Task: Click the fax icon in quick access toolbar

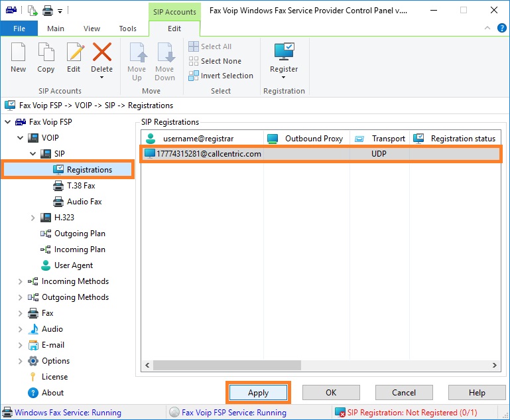Action: [x=11, y=11]
